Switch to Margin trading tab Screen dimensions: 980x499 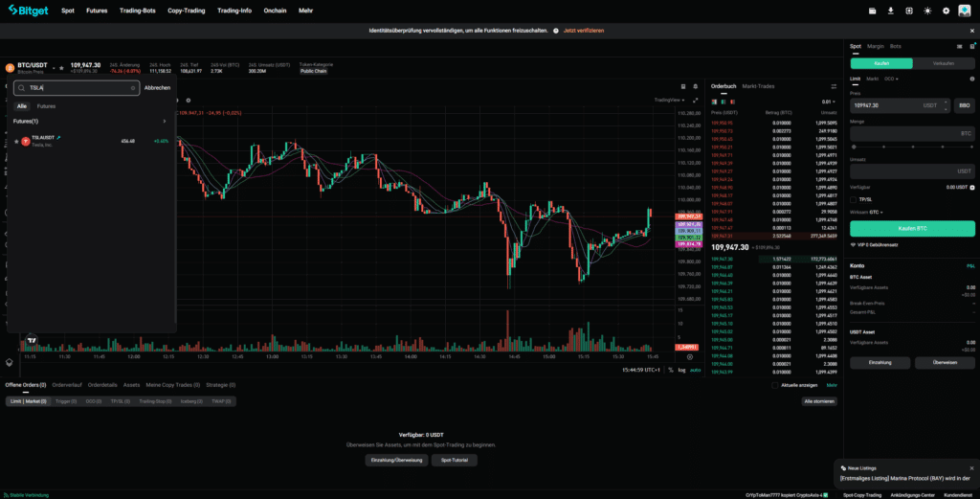click(x=876, y=46)
